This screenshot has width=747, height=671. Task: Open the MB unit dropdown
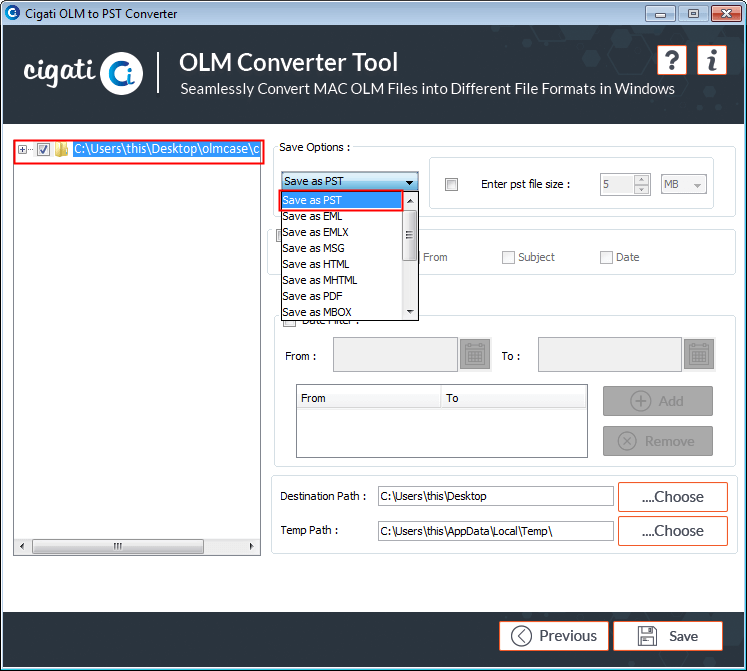684,184
